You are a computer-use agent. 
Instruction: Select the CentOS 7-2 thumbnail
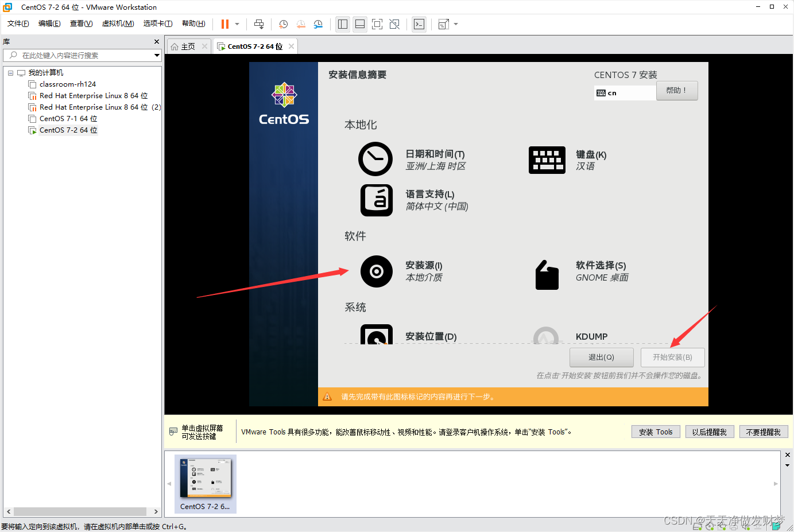point(206,484)
